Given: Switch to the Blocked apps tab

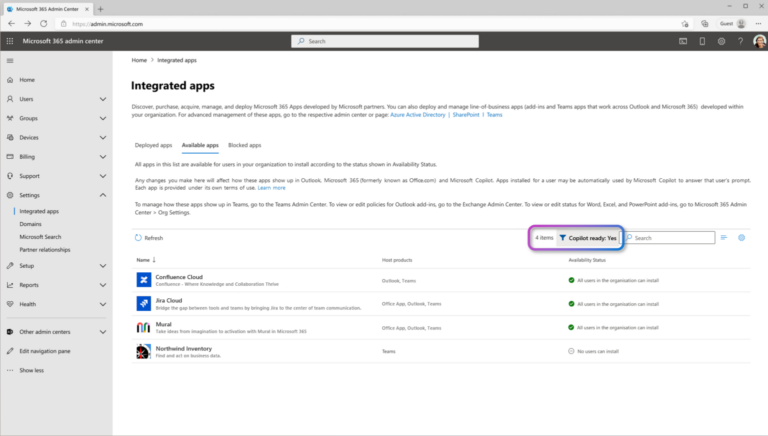Looking at the screenshot, I should pyautogui.click(x=244, y=145).
